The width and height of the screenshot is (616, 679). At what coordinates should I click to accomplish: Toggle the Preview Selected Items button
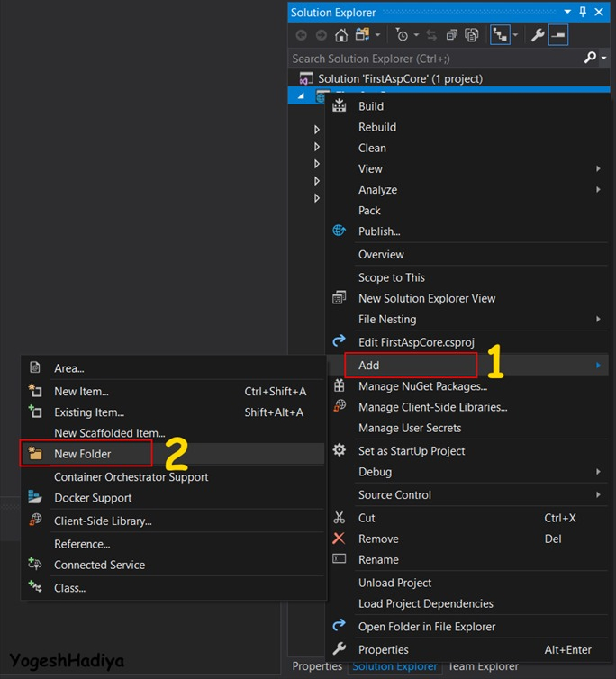pos(558,35)
